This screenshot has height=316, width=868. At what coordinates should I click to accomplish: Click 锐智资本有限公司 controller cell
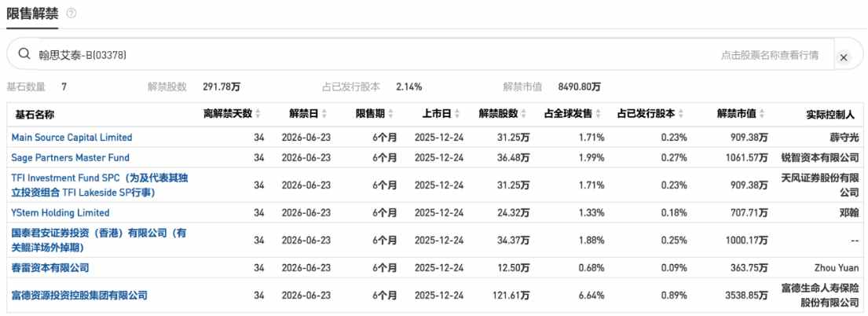819,157
